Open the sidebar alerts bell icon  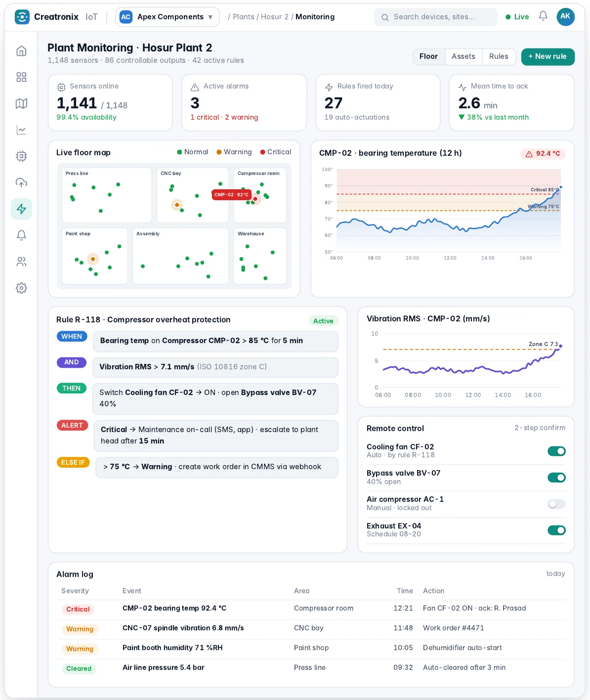tap(21, 235)
